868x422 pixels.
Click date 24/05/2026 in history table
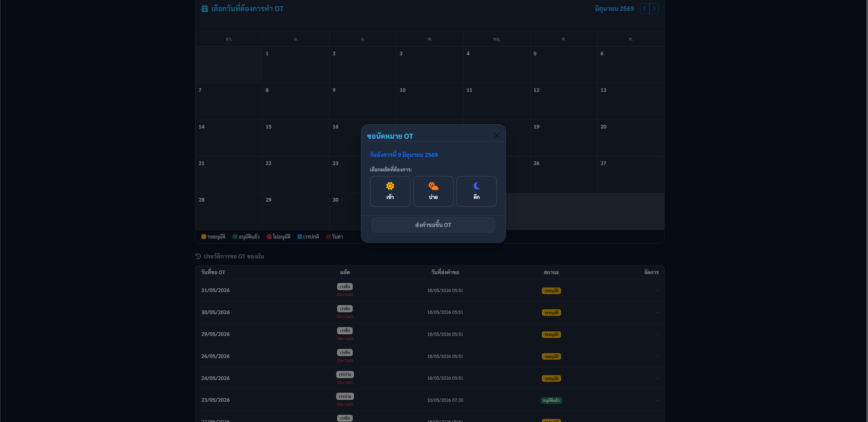coord(215,378)
